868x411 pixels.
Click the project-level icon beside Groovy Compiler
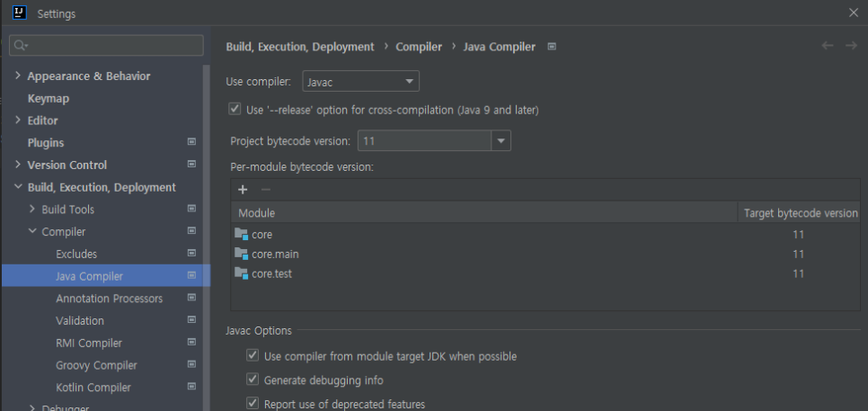tap(191, 364)
